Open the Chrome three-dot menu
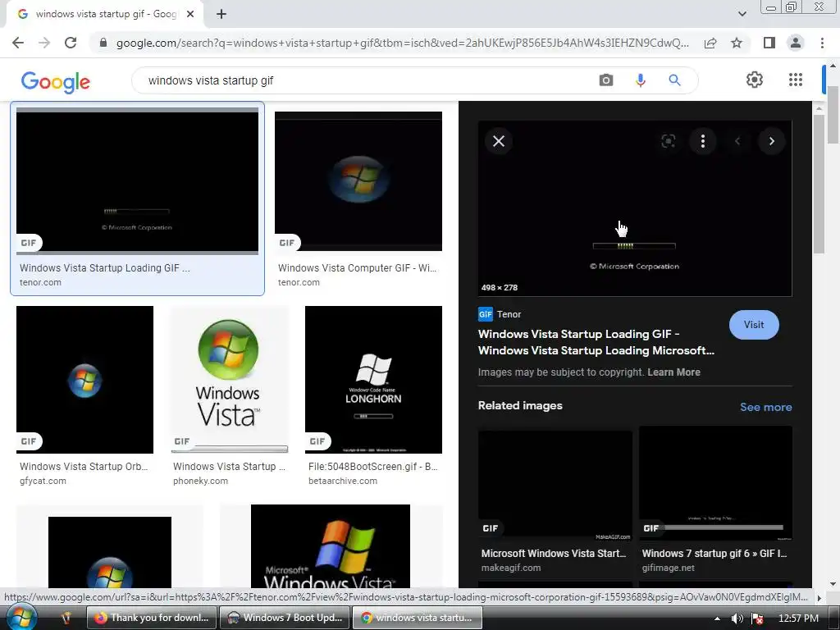This screenshot has height=630, width=840. (x=822, y=43)
